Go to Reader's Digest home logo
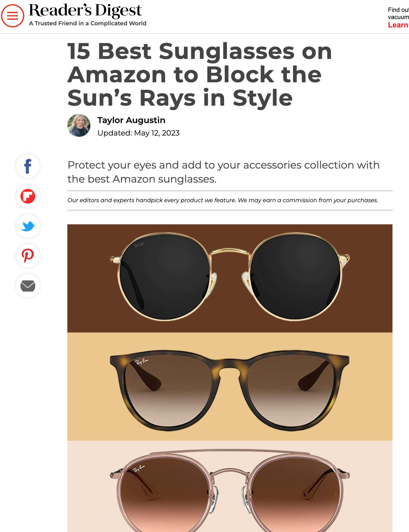 tap(85, 10)
